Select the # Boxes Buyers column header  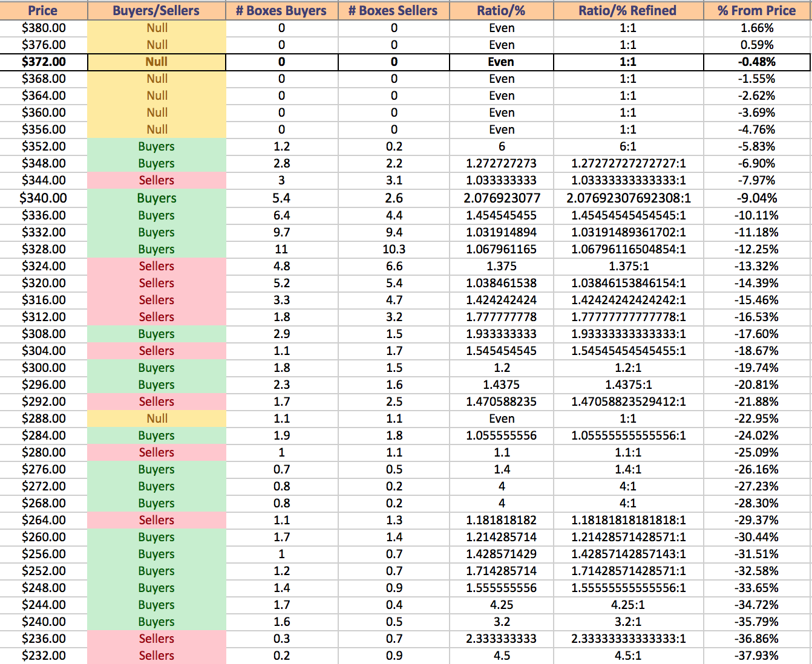click(282, 10)
